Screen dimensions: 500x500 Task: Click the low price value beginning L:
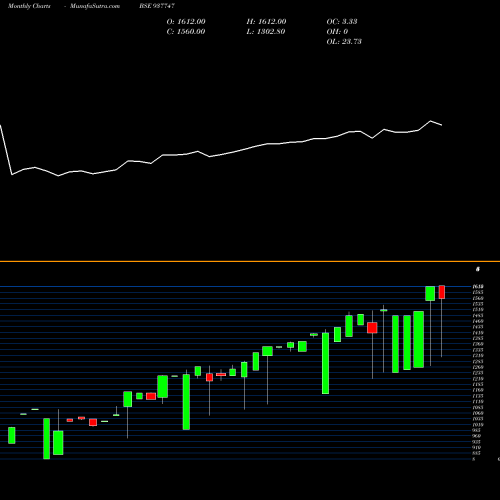click(266, 32)
